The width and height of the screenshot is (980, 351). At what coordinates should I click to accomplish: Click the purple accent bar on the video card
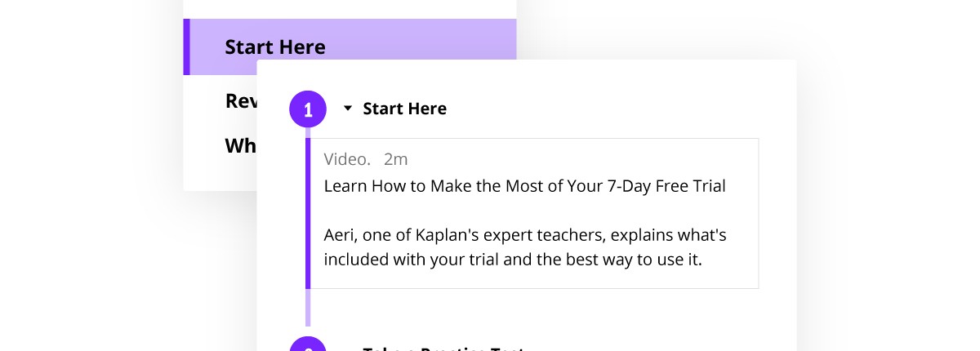point(308,213)
